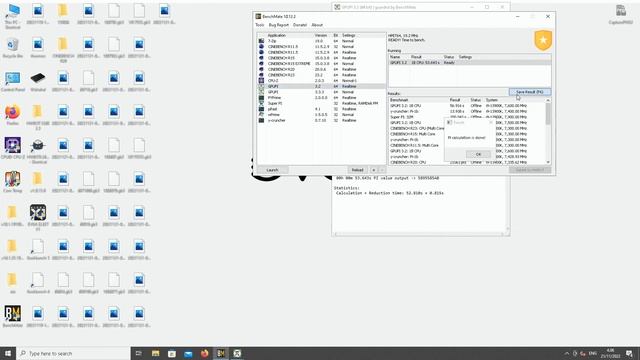Image resolution: width=640 pixels, height=360 pixels.
Task: Open the Control Panel desktop shortcut
Action: [13, 82]
